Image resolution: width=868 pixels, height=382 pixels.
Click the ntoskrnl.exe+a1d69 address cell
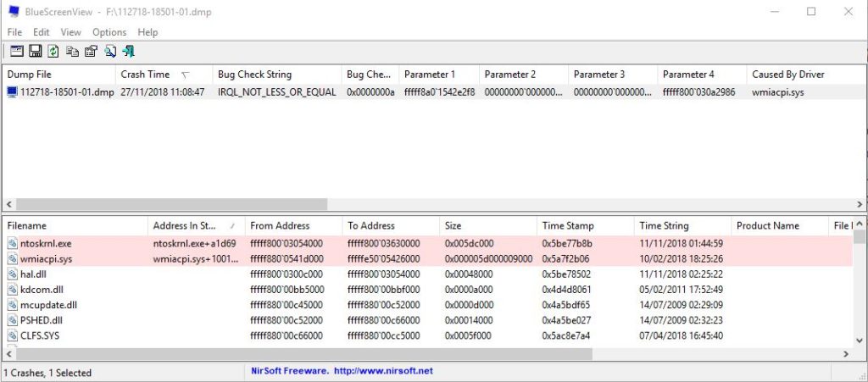pos(194,243)
